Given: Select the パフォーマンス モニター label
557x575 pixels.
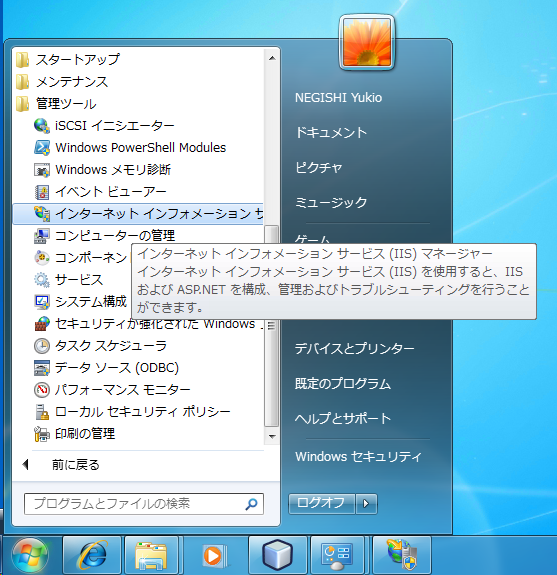Looking at the screenshot, I should tap(123, 390).
